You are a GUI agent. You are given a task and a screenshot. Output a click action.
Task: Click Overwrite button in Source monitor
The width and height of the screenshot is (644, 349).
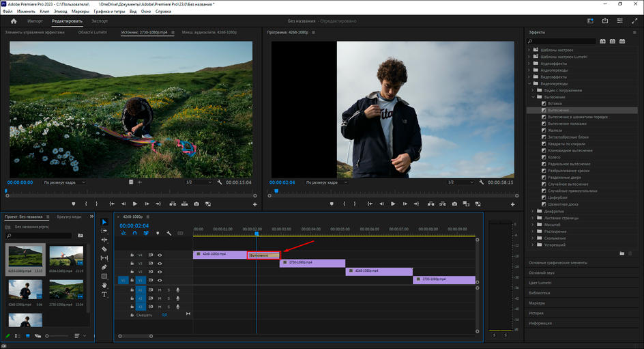pyautogui.click(x=184, y=204)
